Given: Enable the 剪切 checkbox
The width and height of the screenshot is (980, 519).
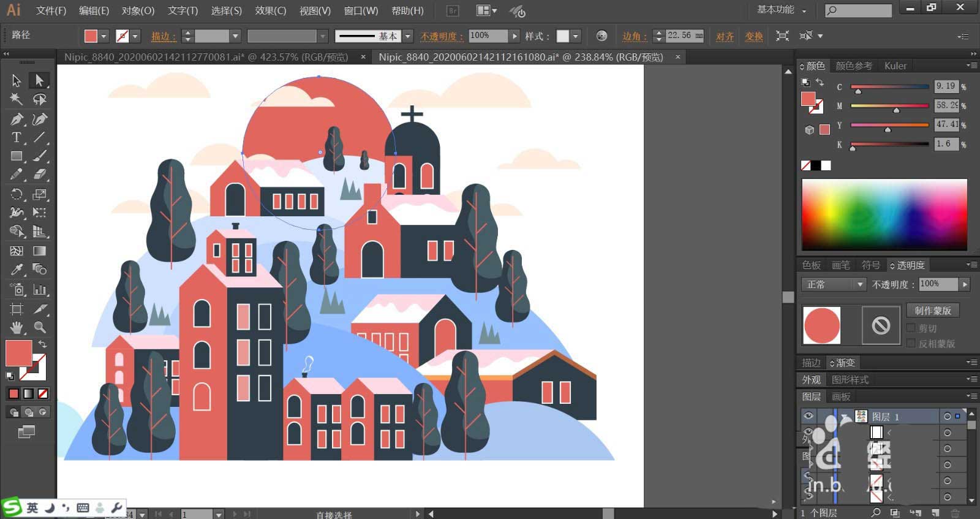Looking at the screenshot, I should pyautogui.click(x=911, y=328).
